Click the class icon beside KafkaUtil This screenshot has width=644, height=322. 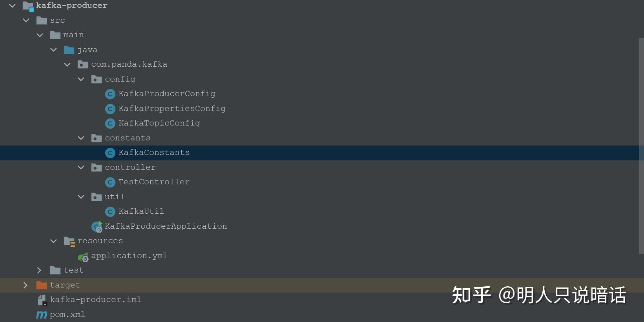pos(110,211)
